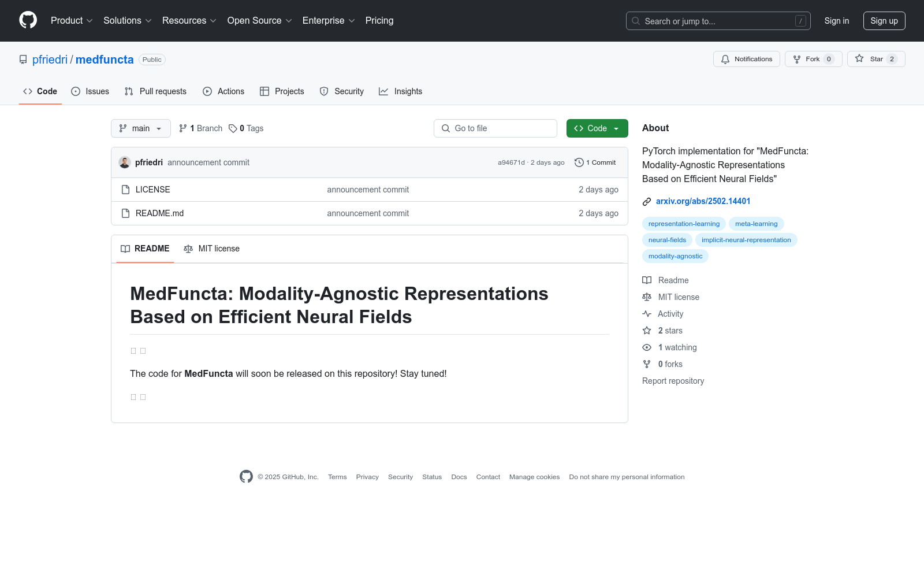924x578 pixels.
Task: Fork the repository
Action: [x=814, y=59]
